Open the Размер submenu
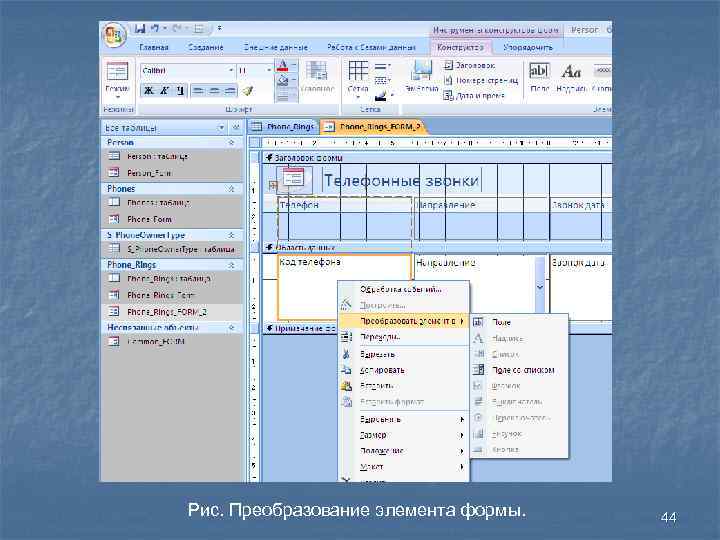 coord(404,435)
